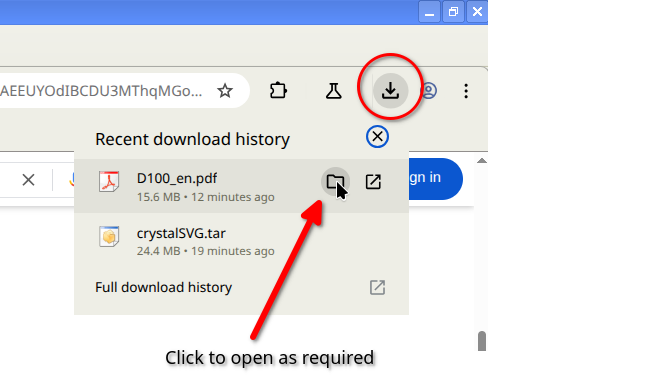Click the D100_en.pdf PDF file icon
664x375 pixels.
click(x=109, y=182)
